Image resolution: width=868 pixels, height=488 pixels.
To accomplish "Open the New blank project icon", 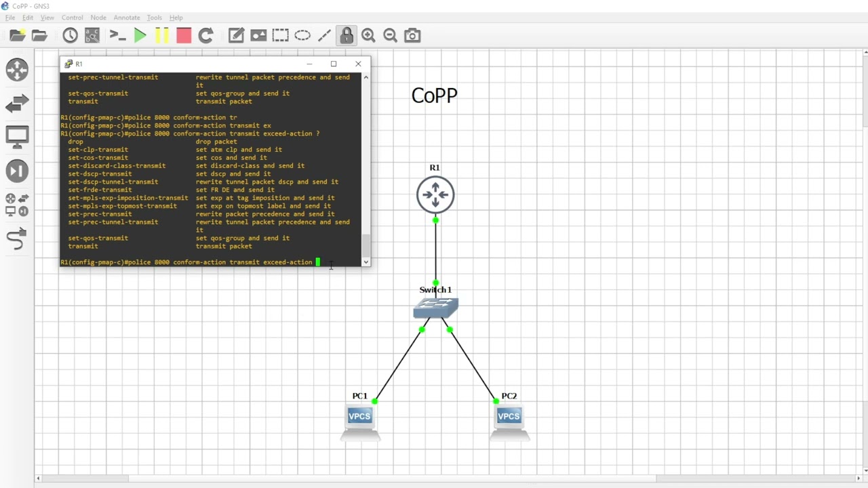I will [x=18, y=35].
